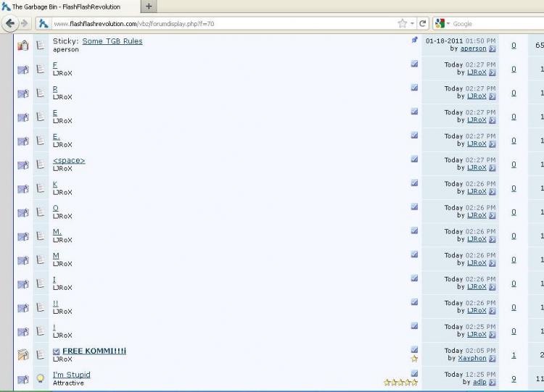Screen dimensions: 544x392
Task: Toggle the check icon before FREE KOMMI!!!i title
Action: click(x=57, y=351)
